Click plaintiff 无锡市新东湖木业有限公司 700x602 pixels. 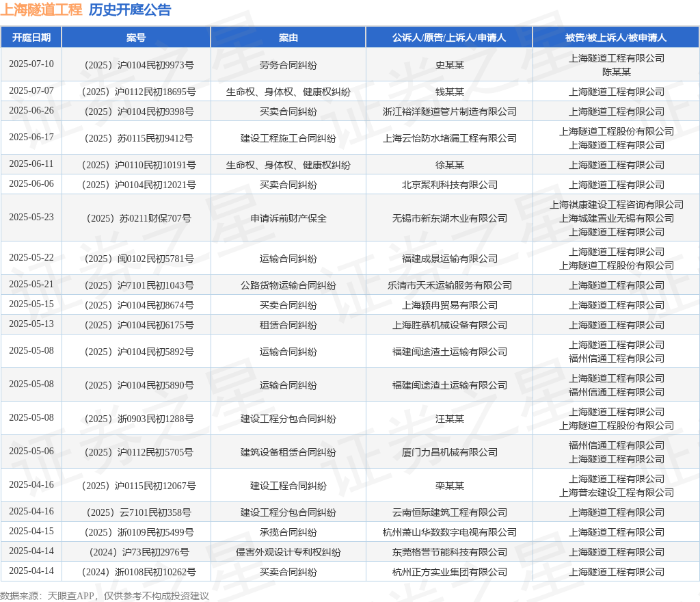[450, 218]
